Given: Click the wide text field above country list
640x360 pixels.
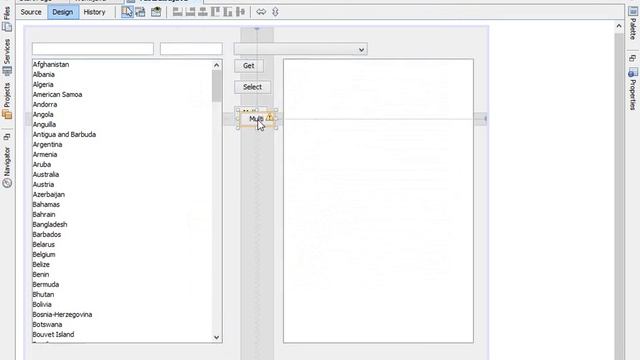Looking at the screenshot, I should (93, 49).
